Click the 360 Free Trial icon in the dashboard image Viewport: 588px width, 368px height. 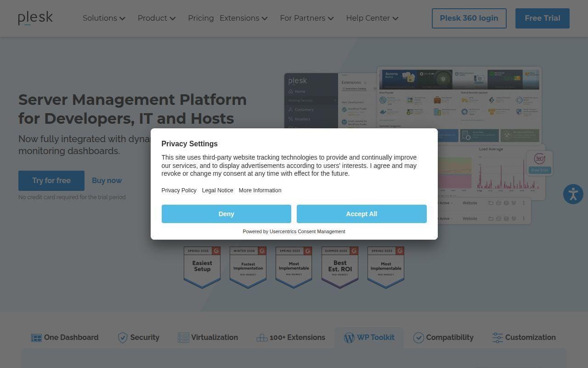(540, 163)
